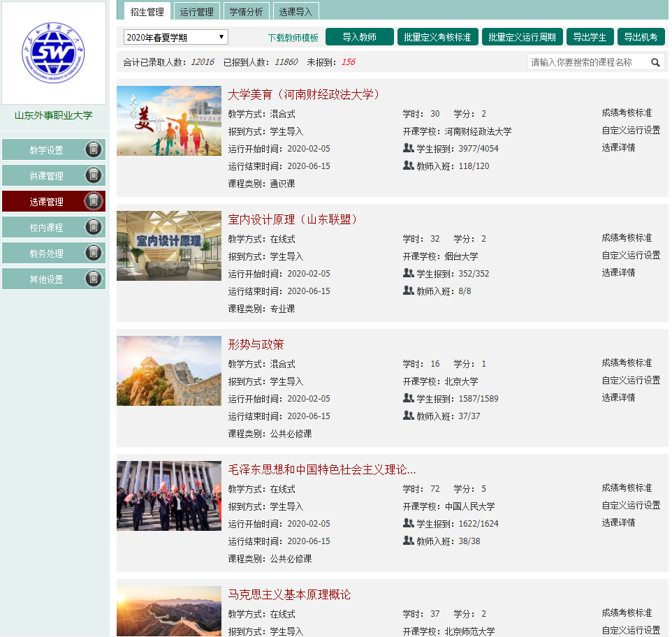The height and width of the screenshot is (637, 672).
Task: Open course title 大学美育（河南财经政法大学）
Action: pyautogui.click(x=305, y=94)
